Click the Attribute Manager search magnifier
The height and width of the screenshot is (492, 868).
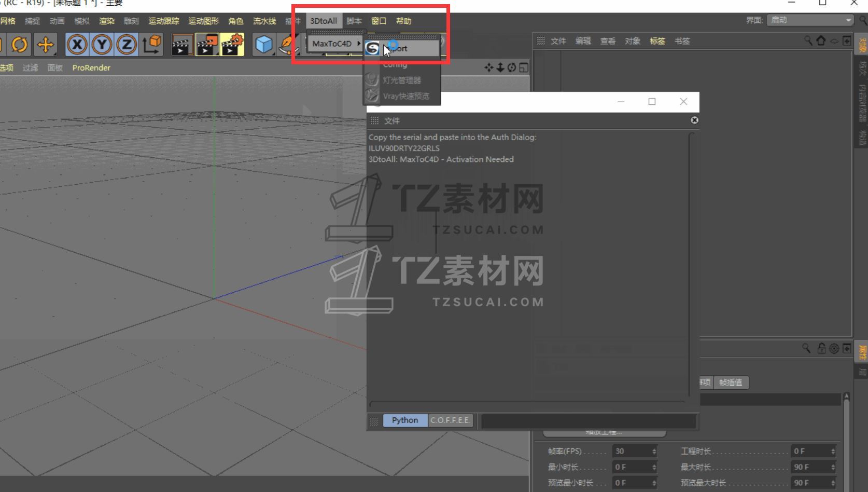(806, 348)
